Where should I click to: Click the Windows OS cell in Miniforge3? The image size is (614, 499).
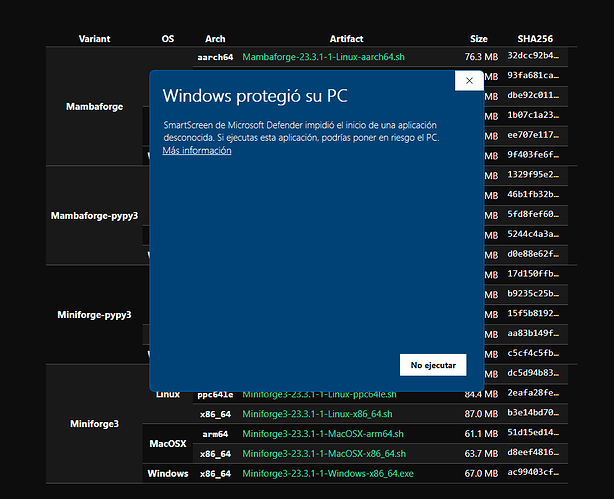click(x=168, y=474)
